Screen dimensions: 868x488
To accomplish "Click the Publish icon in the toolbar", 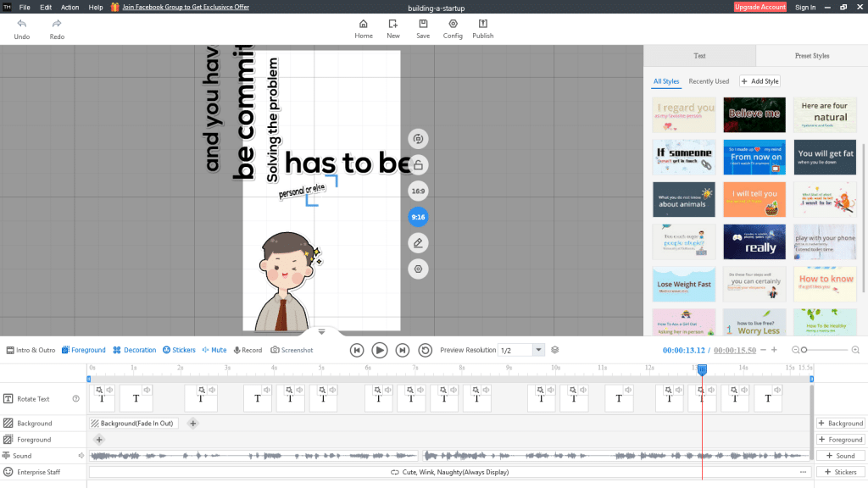I will (x=483, y=24).
